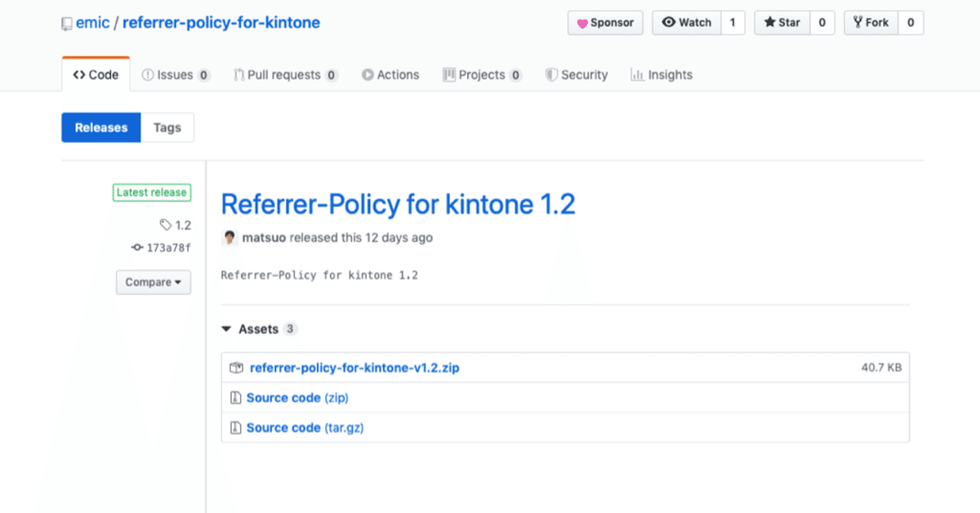The image size is (980, 513).
Task: Open the matsuo user profile link
Action: (x=264, y=238)
